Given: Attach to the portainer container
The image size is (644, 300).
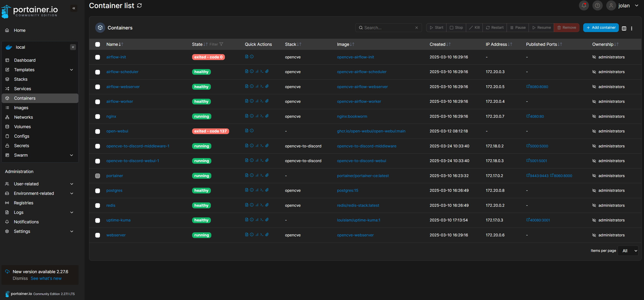Looking at the screenshot, I should (x=267, y=175).
